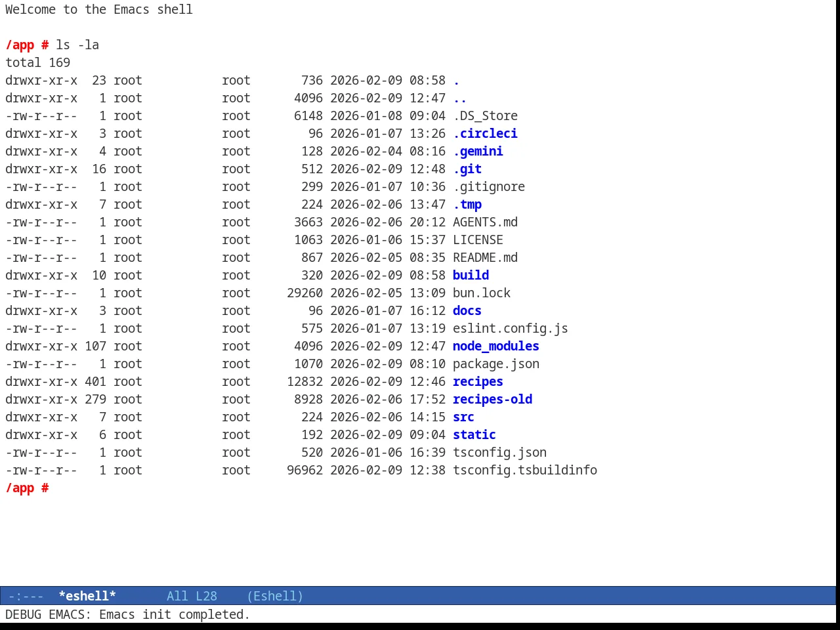Image resolution: width=840 pixels, height=630 pixels.
Task: Open the build directory entry
Action: tap(471, 275)
